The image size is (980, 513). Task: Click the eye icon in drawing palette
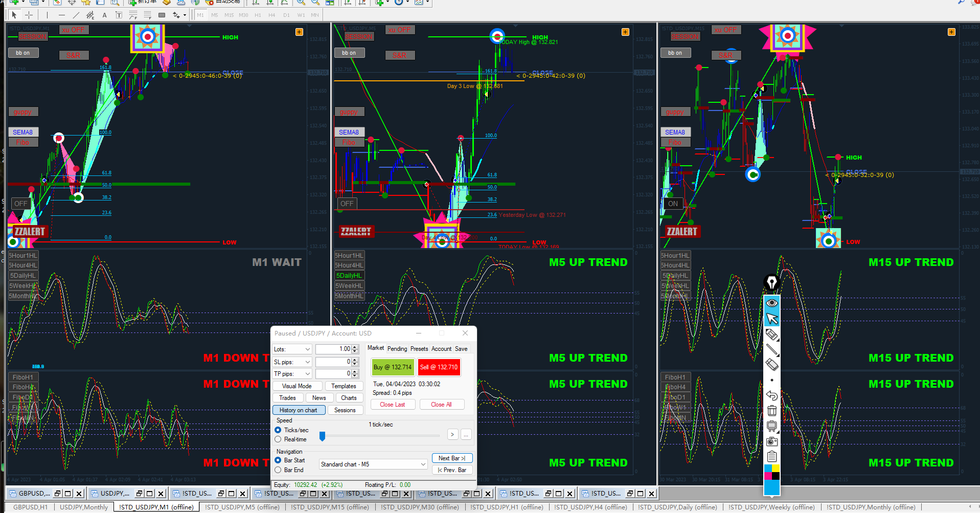pos(771,303)
